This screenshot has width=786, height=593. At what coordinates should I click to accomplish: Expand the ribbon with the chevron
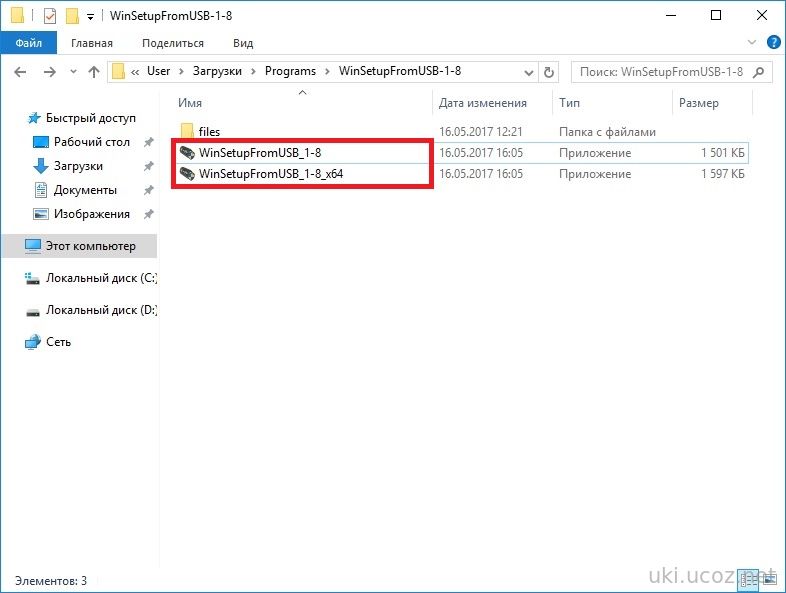[751, 43]
